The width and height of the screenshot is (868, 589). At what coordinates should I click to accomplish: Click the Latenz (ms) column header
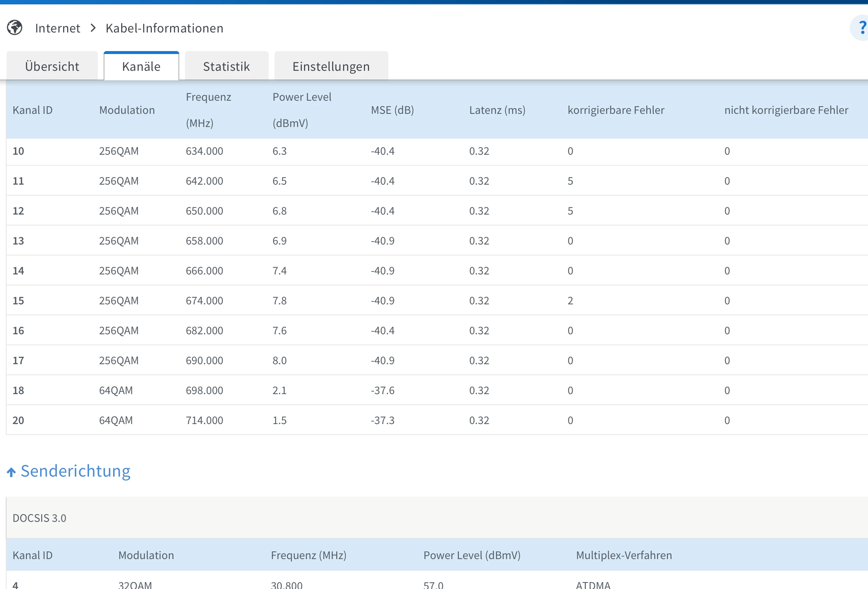click(497, 110)
